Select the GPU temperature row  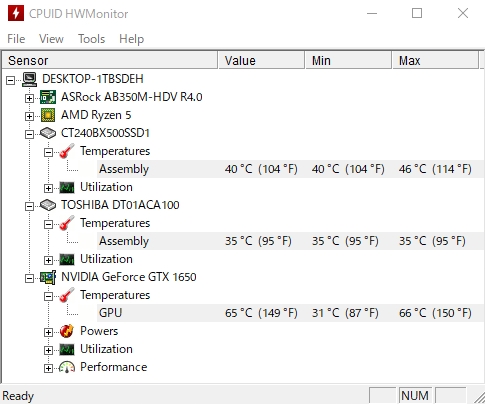click(291, 313)
